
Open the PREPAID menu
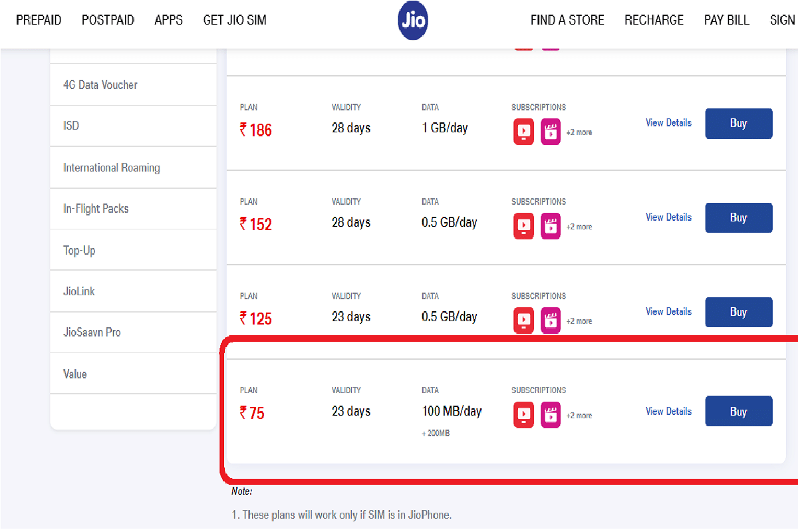tap(39, 20)
